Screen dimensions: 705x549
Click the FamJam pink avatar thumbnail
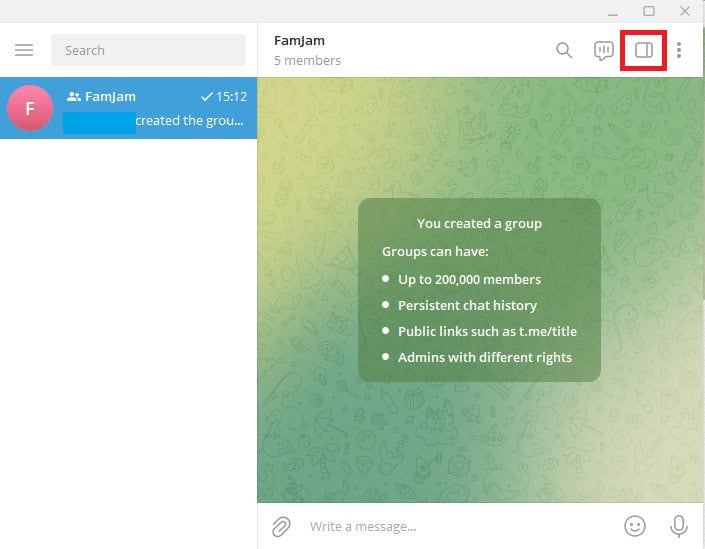click(x=30, y=108)
